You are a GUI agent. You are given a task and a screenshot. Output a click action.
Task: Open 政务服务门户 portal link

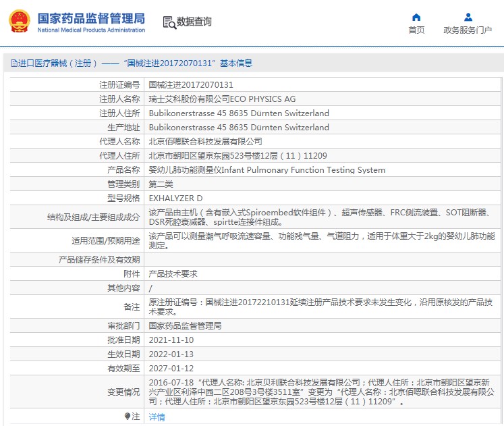(468, 30)
